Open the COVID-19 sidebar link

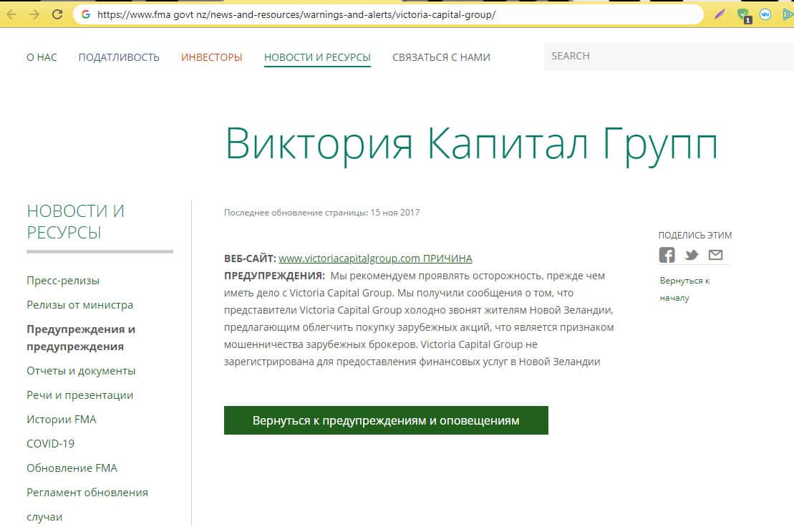[51, 443]
